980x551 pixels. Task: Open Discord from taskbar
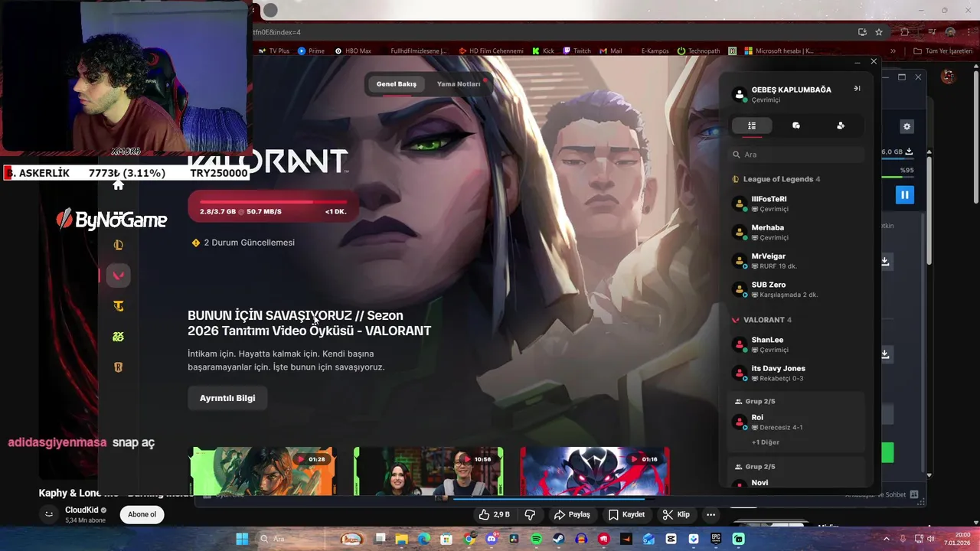(x=492, y=539)
